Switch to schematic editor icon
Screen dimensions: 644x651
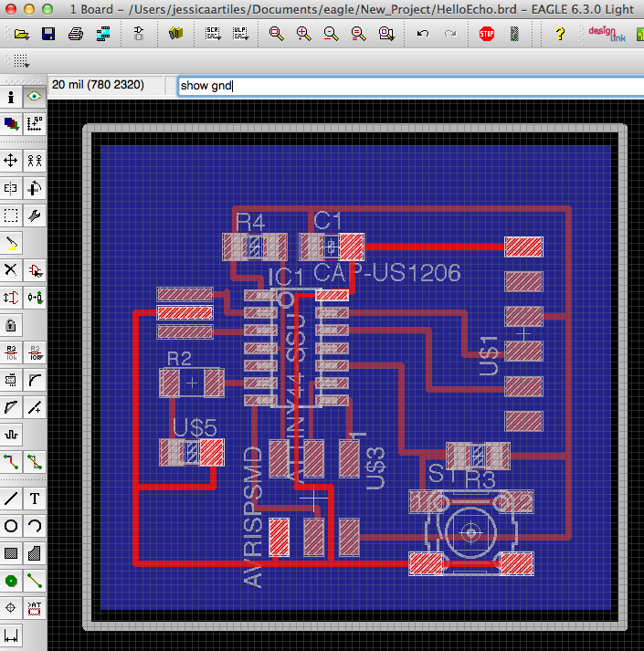138,34
